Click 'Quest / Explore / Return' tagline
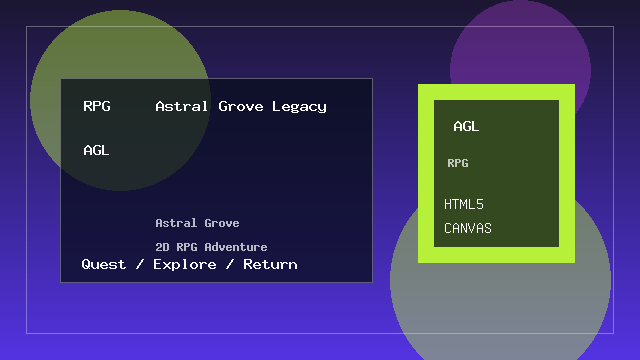Screen dimensions: 640x360 tap(189, 264)
